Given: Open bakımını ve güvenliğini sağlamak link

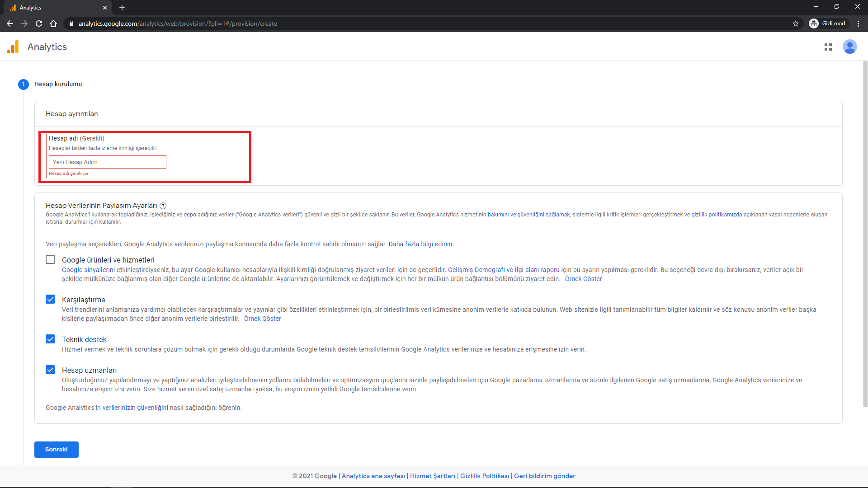Looking at the screenshot, I should point(528,215).
